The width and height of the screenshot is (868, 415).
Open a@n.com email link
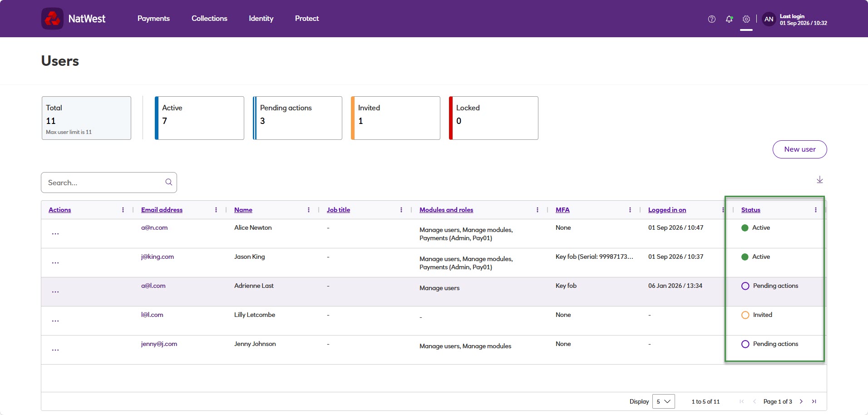154,227
